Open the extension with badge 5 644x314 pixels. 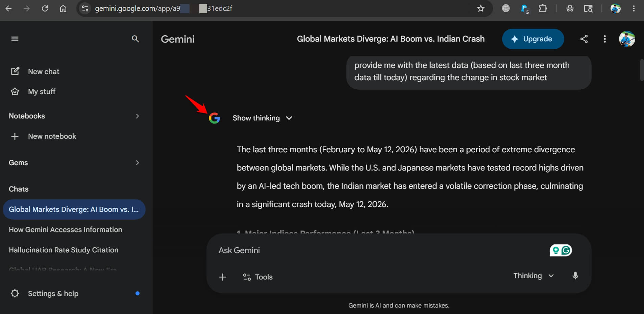pos(524,9)
